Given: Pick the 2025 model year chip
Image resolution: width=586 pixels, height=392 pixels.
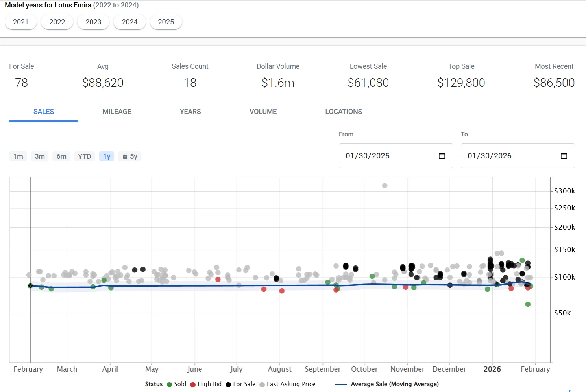Looking at the screenshot, I should pyautogui.click(x=166, y=22).
